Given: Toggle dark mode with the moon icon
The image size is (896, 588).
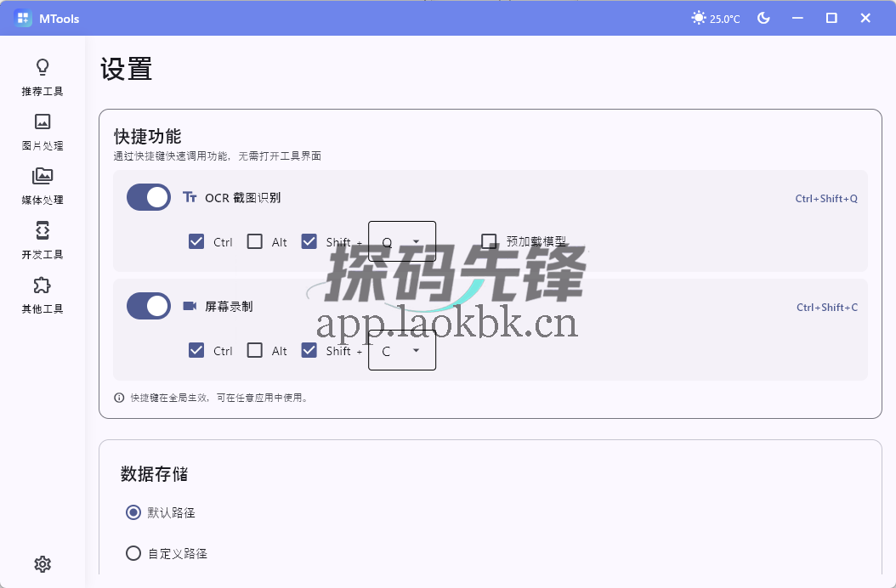Looking at the screenshot, I should click(x=763, y=17).
